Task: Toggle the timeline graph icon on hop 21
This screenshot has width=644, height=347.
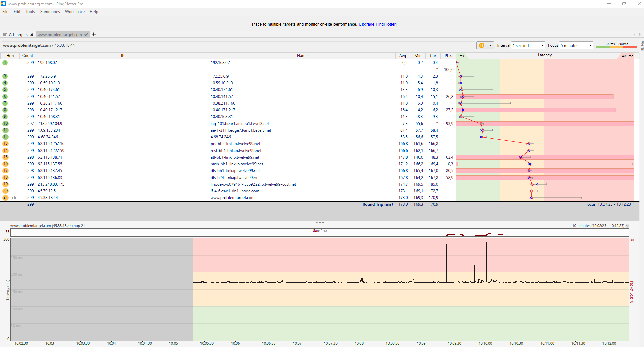Action: (14, 198)
